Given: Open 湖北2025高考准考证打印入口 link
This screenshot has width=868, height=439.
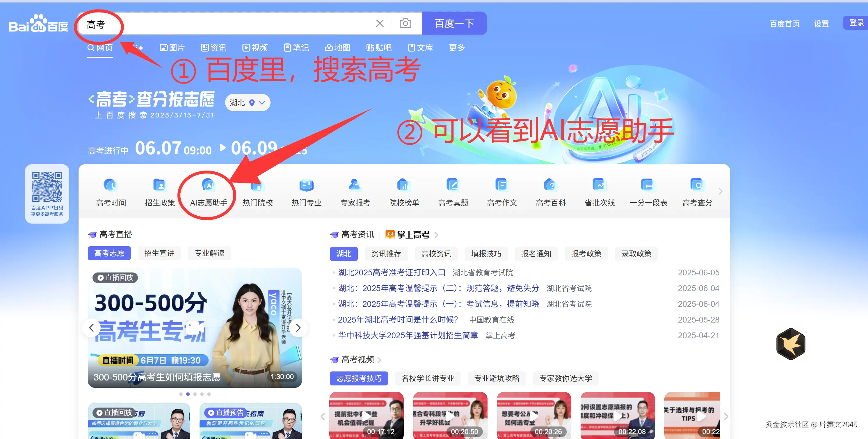Looking at the screenshot, I should [392, 272].
